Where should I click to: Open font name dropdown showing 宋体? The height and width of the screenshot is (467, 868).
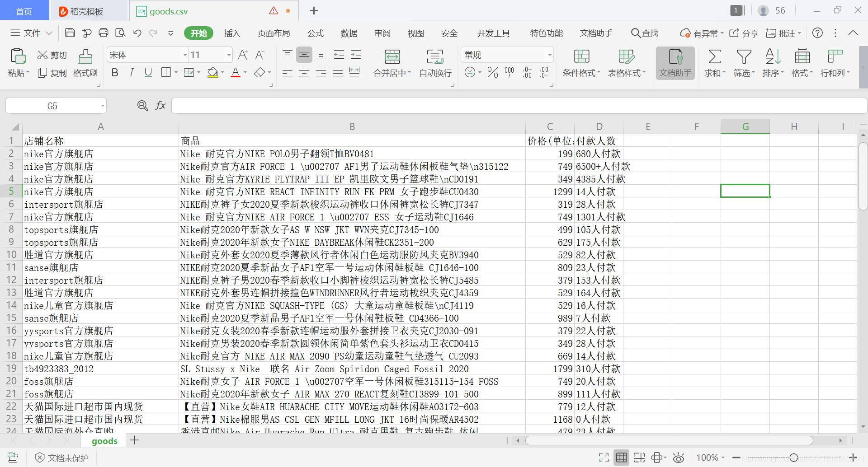[185, 55]
